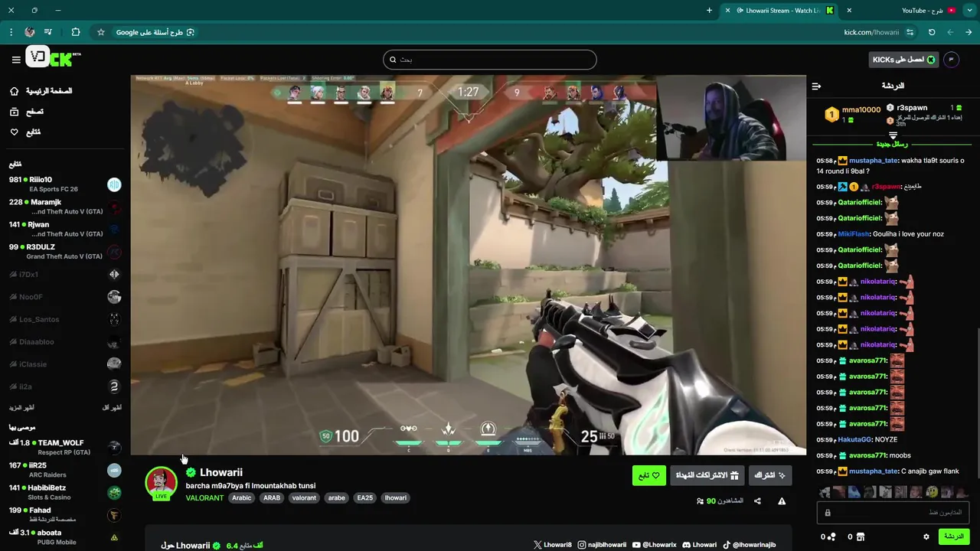Click the get KICKs button
This screenshot has width=980, height=551.
click(904, 60)
